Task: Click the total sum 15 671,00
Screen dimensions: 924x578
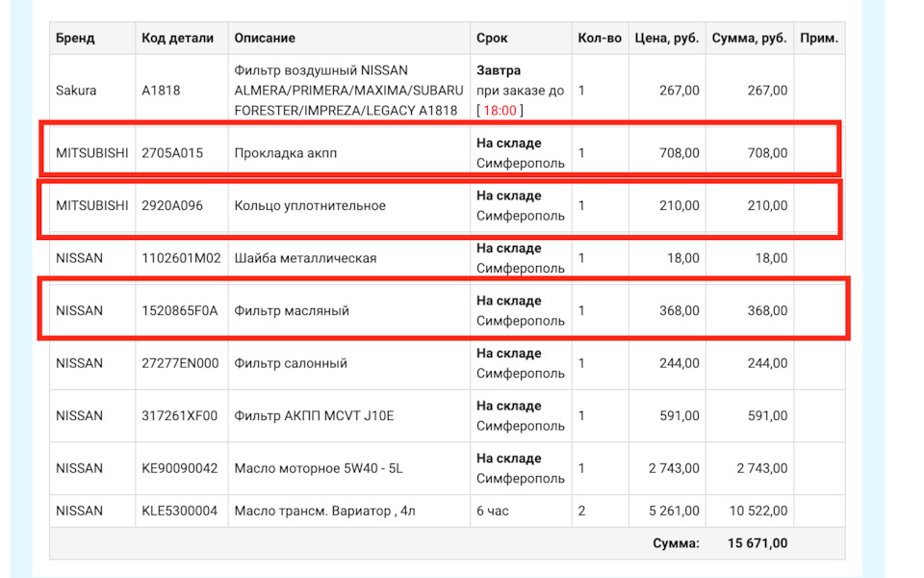Action: coord(757,543)
